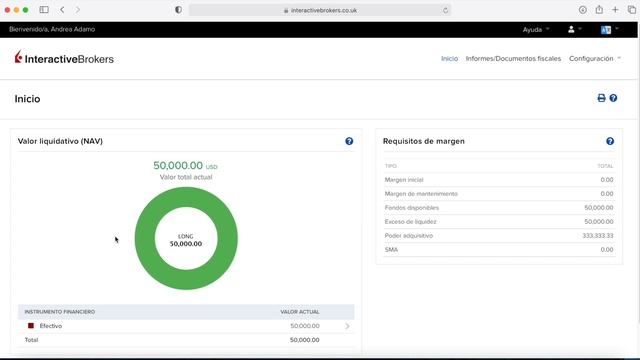
Task: Click the Interactive Brokers logo
Action: coord(64,58)
